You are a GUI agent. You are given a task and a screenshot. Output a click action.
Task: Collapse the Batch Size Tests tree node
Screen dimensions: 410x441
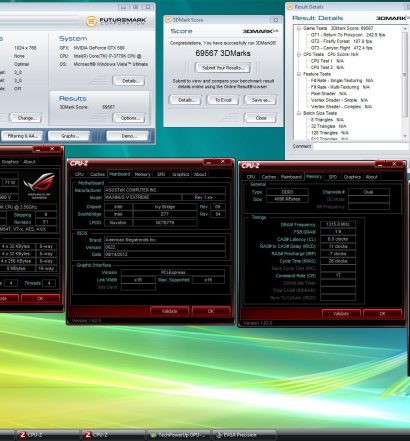tap(299, 113)
